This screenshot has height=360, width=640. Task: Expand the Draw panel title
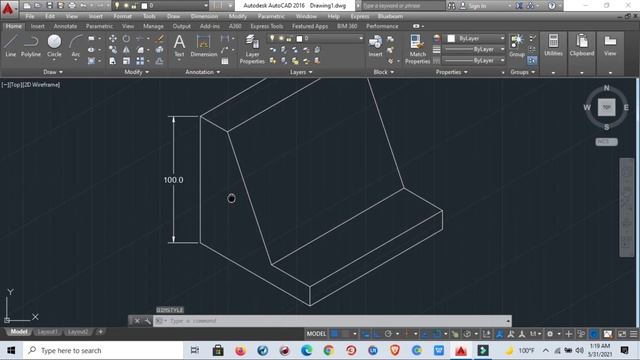coord(53,72)
